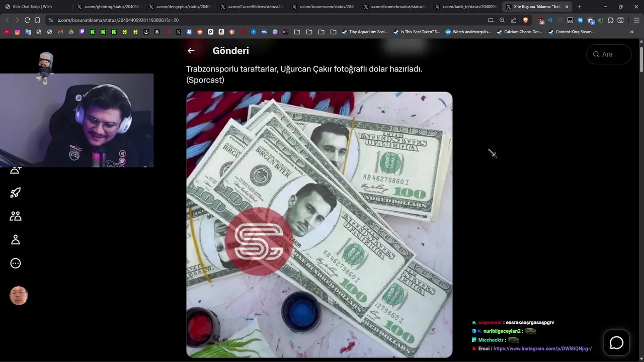Open a new browser tab
The image size is (644, 362).
(x=579, y=7)
